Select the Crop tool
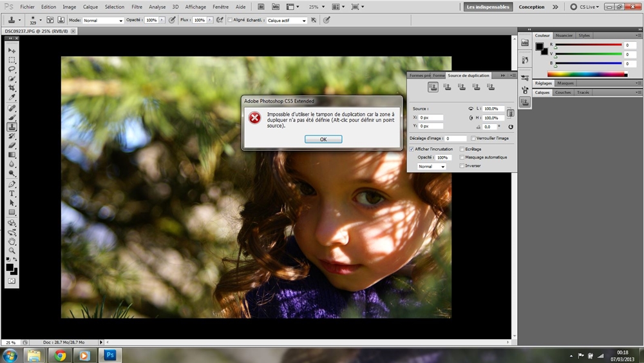The image size is (644, 363). [12, 88]
